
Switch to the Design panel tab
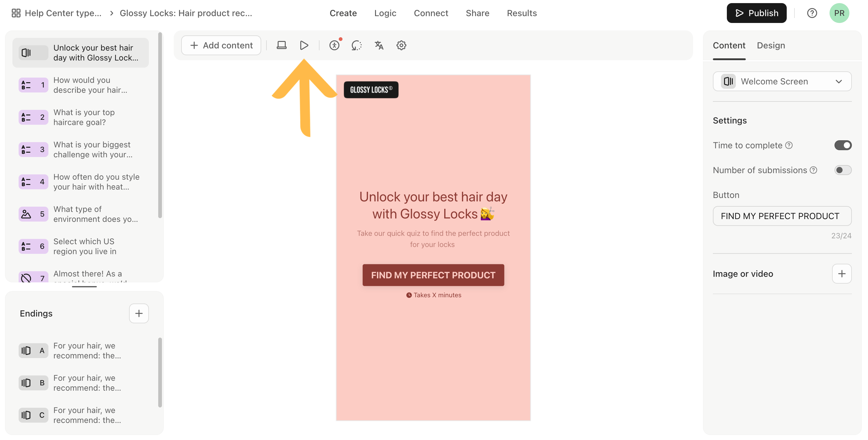coord(771,46)
